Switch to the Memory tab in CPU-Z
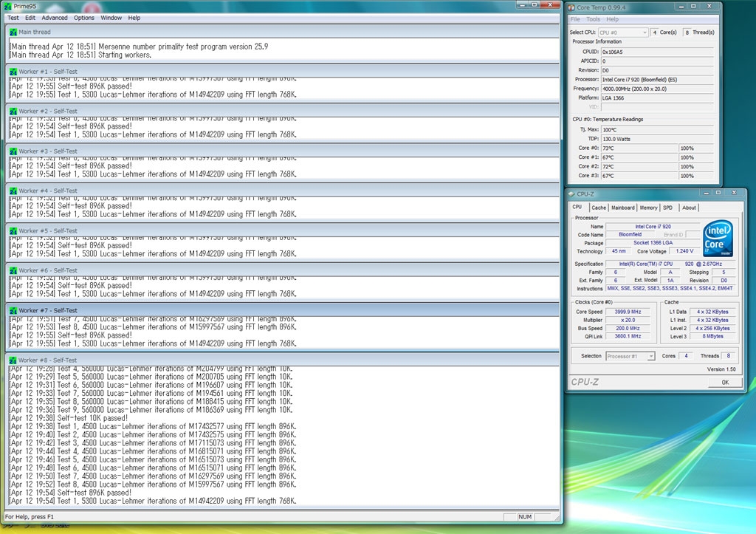Image resolution: width=756 pixels, height=534 pixels. pyautogui.click(x=648, y=208)
